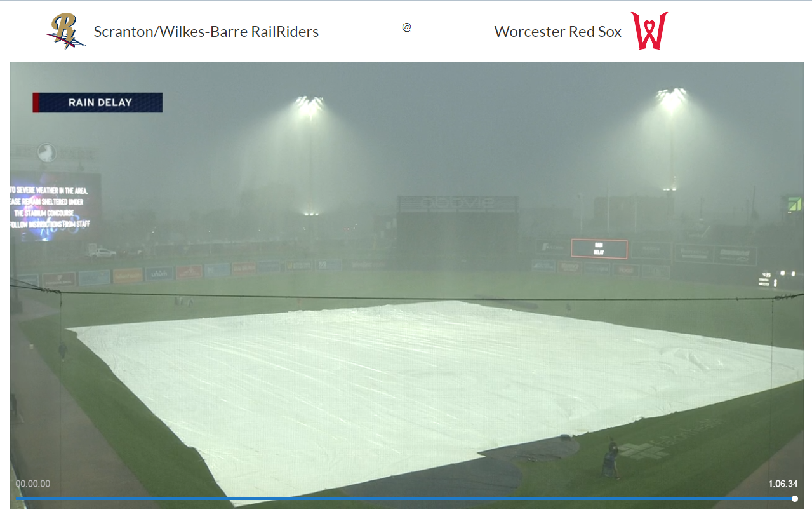The height and width of the screenshot is (514, 812).
Task: Click the left stadium floodlight in video
Action: tap(310, 105)
